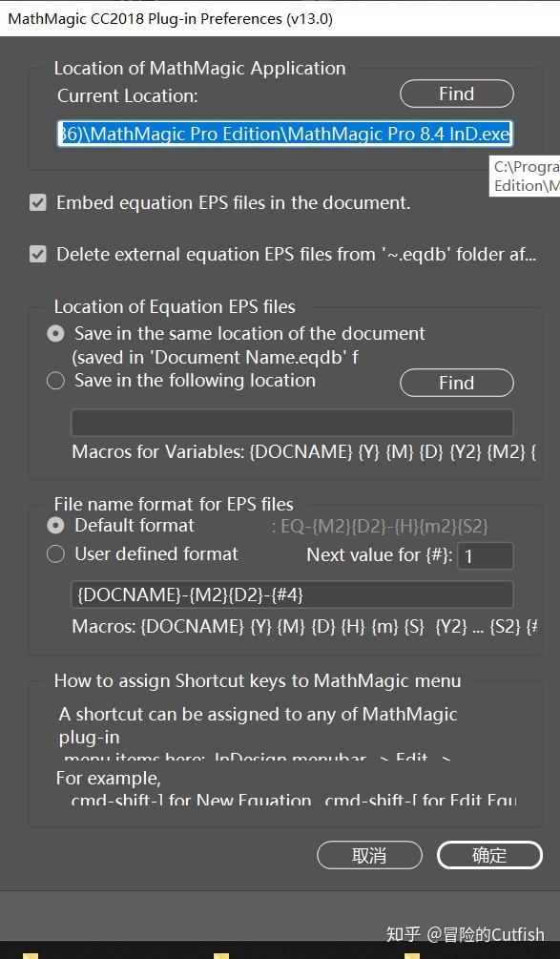Click the Find button for MathMagic application location
This screenshot has width=560, height=959.
pos(455,93)
